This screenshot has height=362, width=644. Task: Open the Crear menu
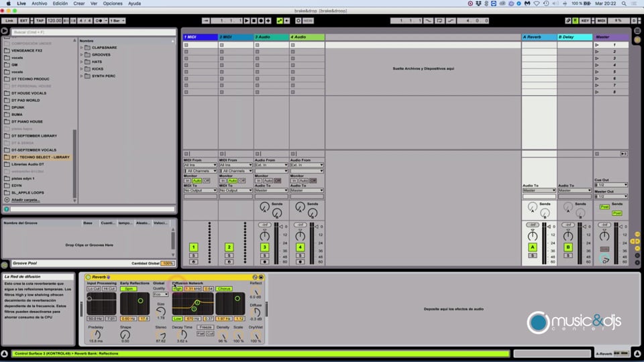[79, 3]
